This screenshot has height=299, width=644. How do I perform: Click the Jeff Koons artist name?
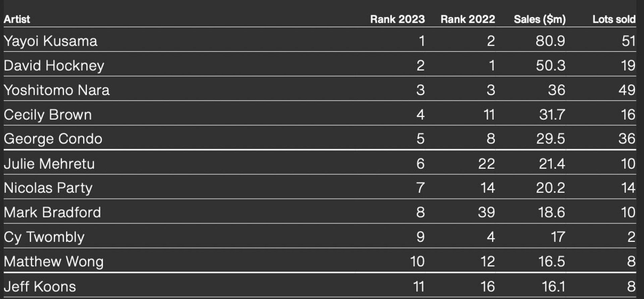pyautogui.click(x=40, y=287)
